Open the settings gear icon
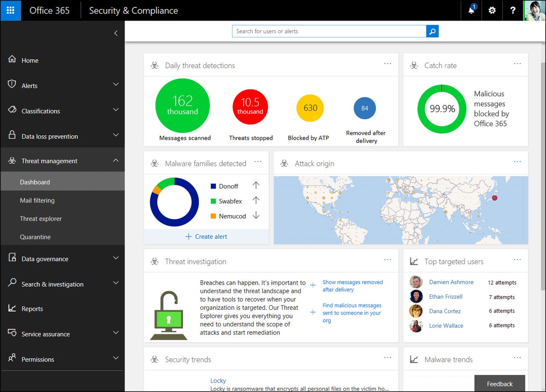This screenshot has height=392, width=546. click(492, 10)
